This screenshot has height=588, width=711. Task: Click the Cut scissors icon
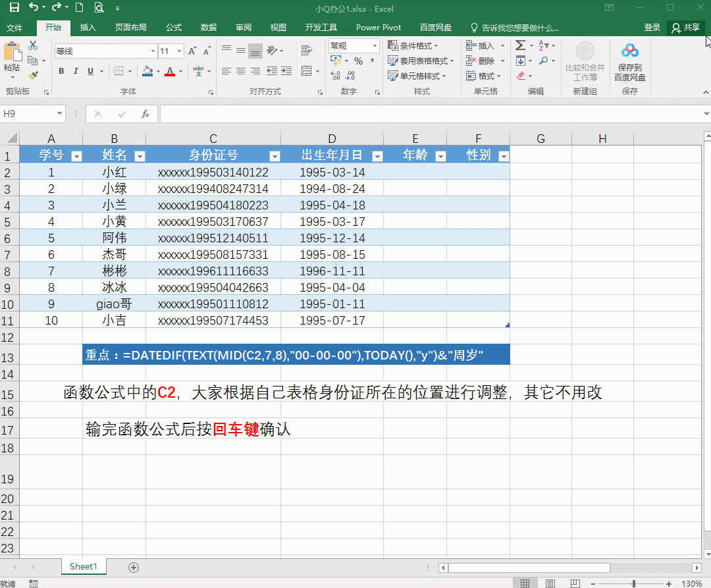tap(33, 45)
